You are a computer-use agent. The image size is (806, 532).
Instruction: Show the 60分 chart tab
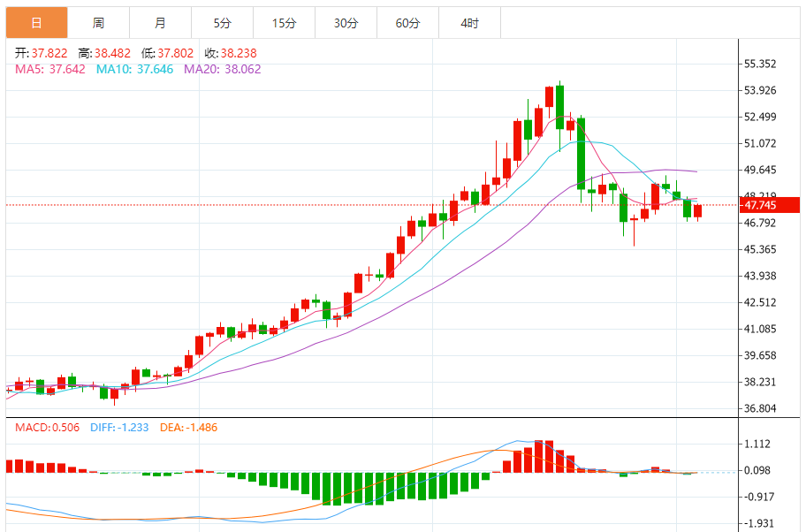point(407,23)
